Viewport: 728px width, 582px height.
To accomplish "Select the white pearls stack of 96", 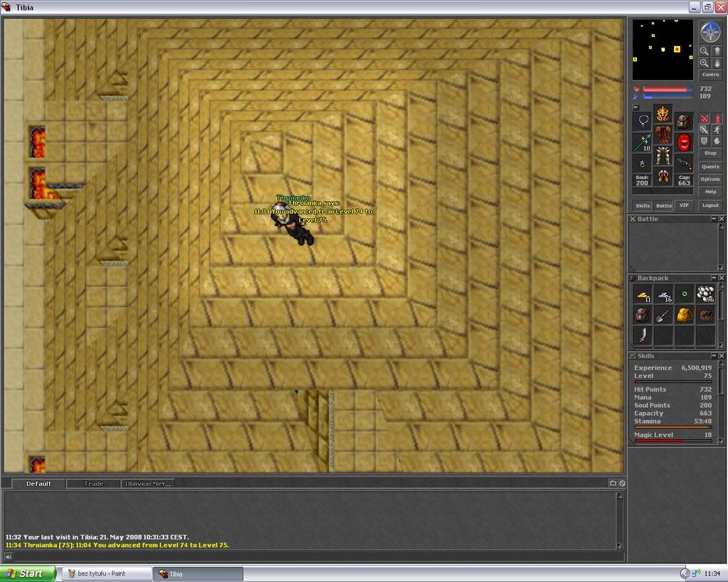I will pyautogui.click(x=705, y=294).
